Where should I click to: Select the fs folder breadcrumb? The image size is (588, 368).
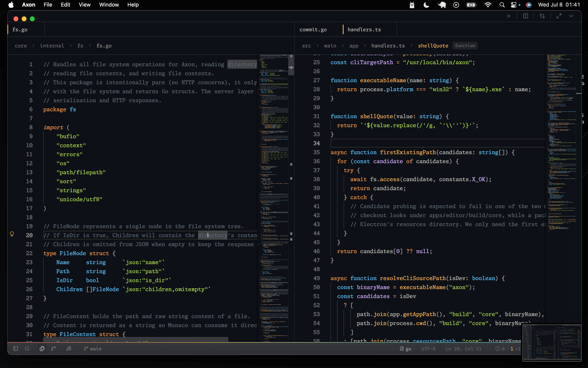pos(80,46)
